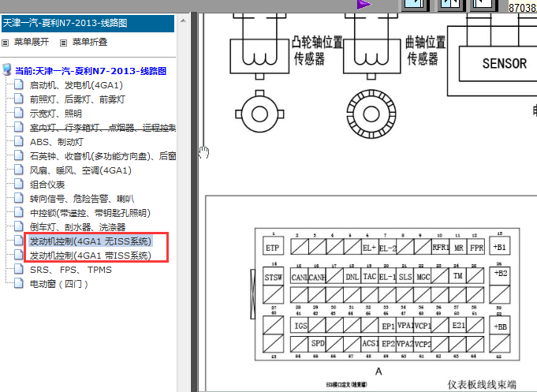The image size is (537, 392).
Task: Click the IGS pin cell
Action: tap(300, 326)
